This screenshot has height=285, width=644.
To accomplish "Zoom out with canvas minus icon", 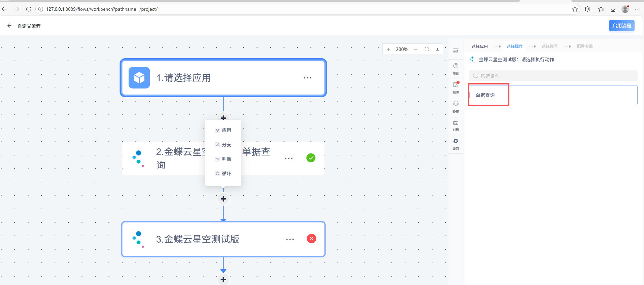I will click(x=416, y=49).
